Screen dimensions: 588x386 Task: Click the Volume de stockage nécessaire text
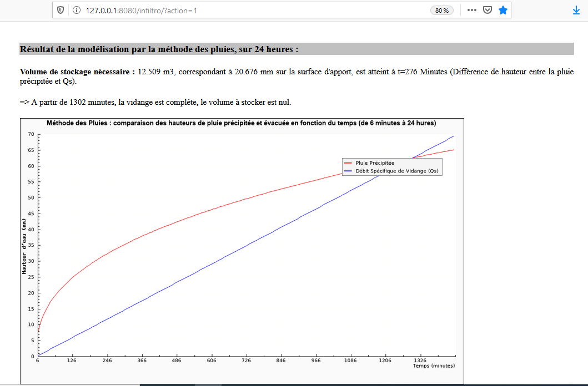(x=77, y=72)
